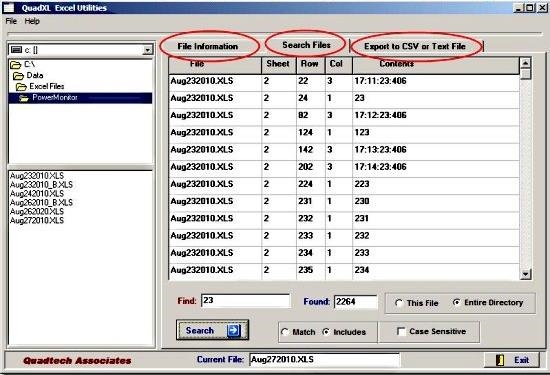Click the Found count field
550x375 pixels.
[x=356, y=302]
